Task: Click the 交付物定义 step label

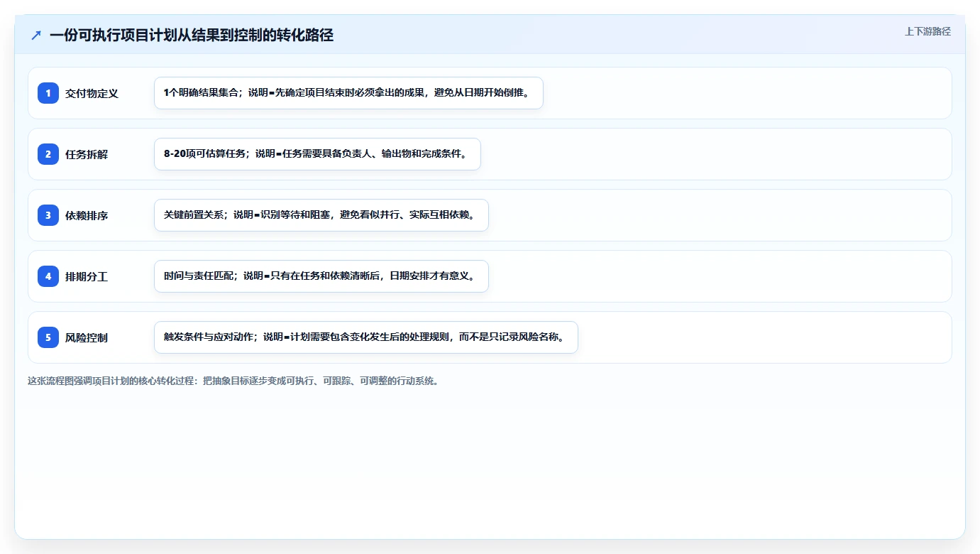Action: coord(92,93)
